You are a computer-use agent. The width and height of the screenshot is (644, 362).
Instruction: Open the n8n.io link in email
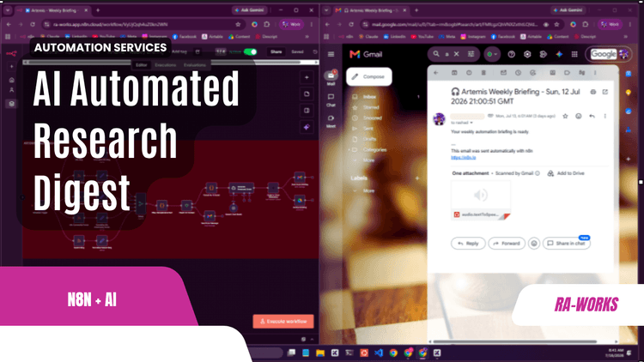point(464,158)
